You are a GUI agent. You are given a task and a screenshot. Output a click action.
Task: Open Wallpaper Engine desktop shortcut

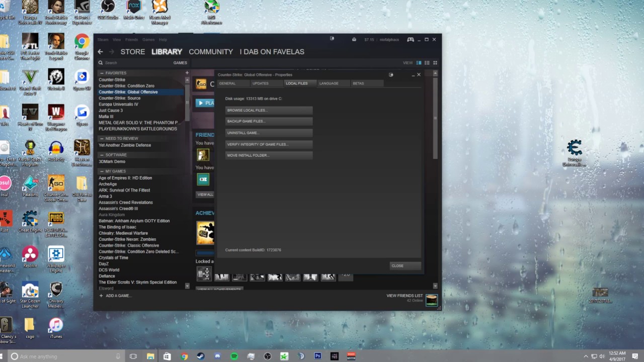pyautogui.click(x=56, y=259)
